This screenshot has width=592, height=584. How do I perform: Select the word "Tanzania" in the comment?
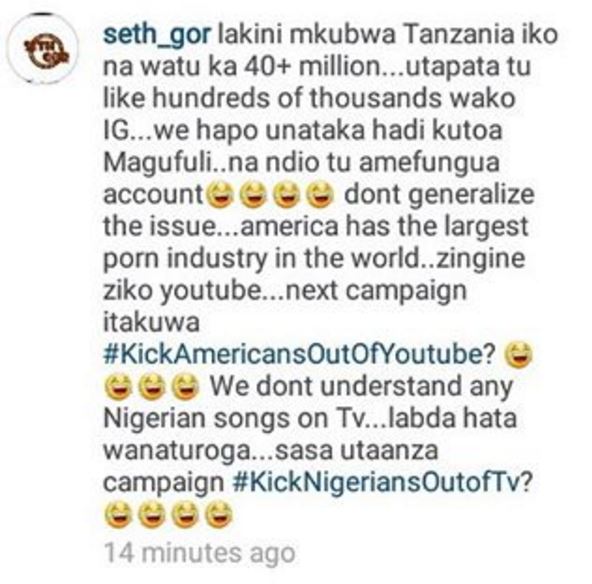point(457,34)
